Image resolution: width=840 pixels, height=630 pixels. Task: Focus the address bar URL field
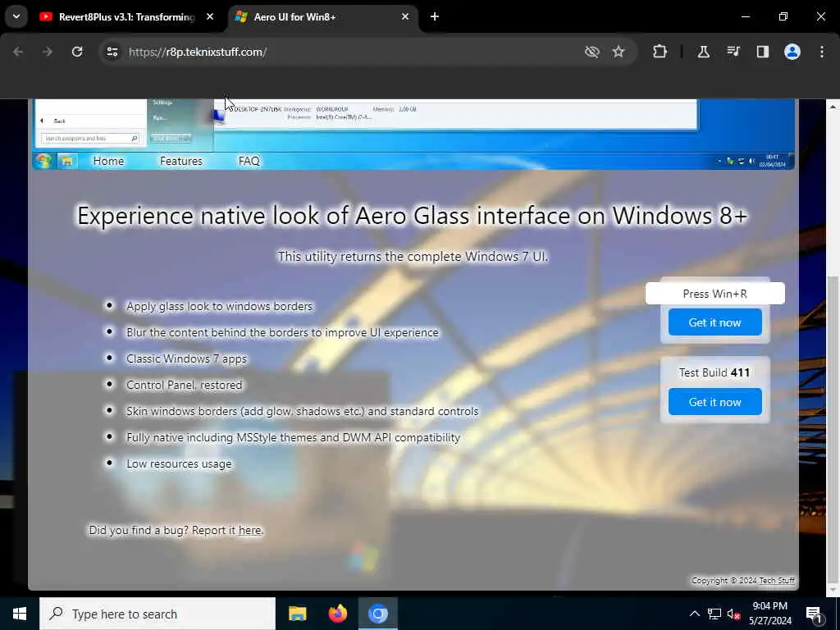point(343,52)
